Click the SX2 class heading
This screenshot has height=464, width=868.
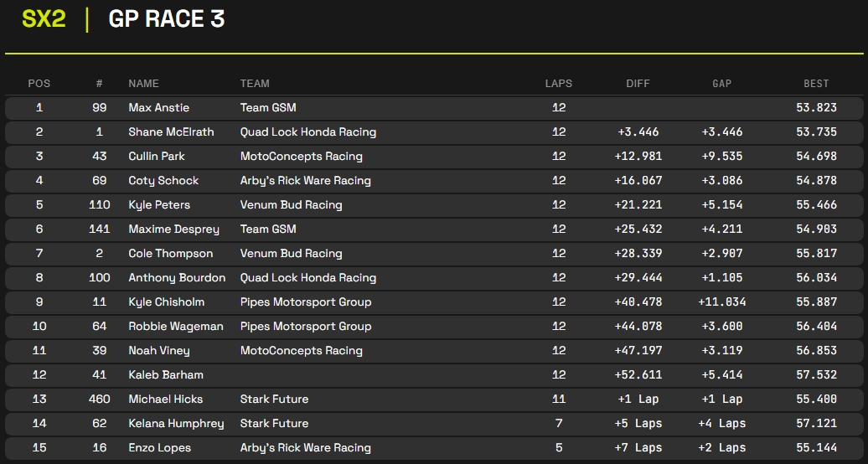click(44, 19)
